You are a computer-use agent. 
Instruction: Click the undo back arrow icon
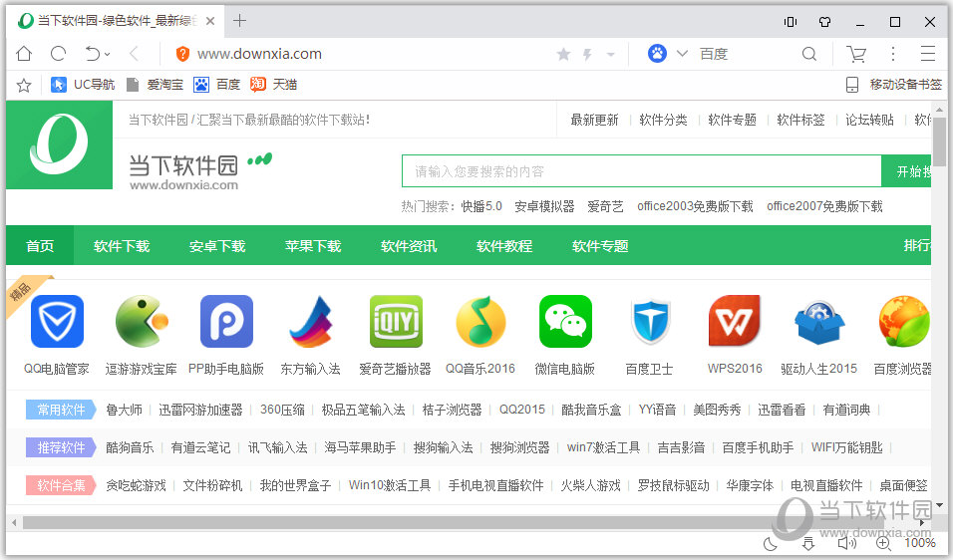[x=93, y=54]
